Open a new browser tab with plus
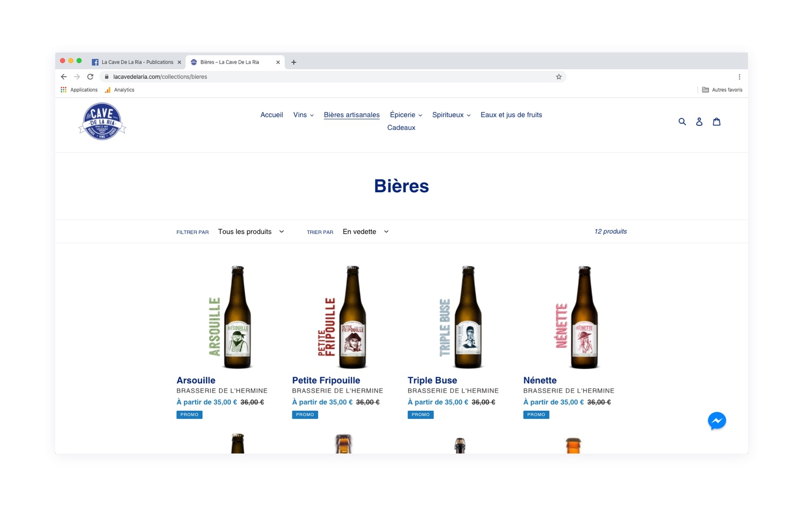The height and width of the screenshot is (506, 812). [x=293, y=62]
